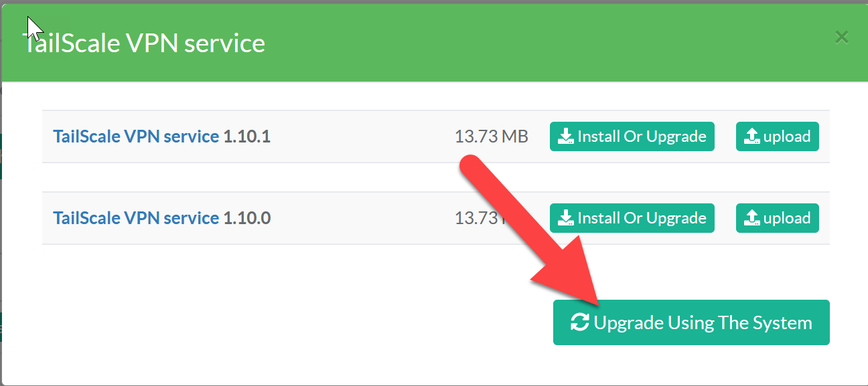Click the blank space left of Upgrade Using The System

[x=268, y=322]
